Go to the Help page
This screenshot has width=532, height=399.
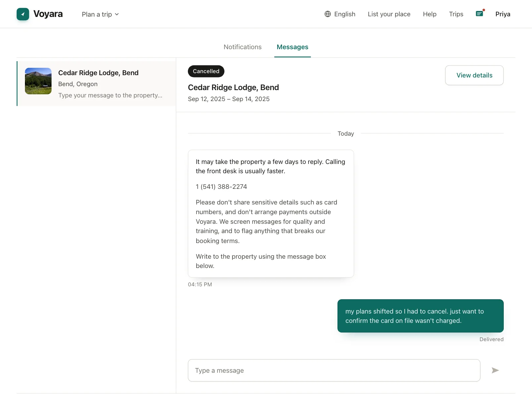430,14
